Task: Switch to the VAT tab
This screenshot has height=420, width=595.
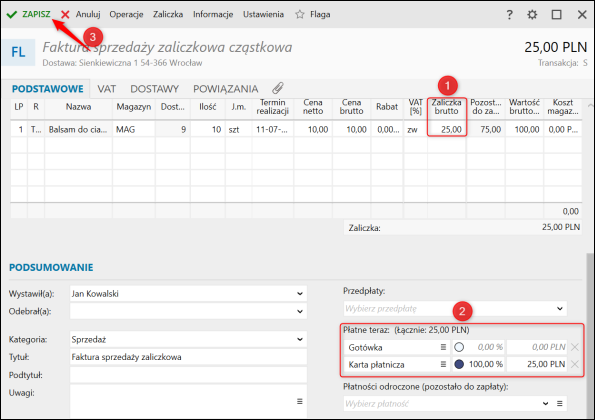Action: [x=107, y=89]
